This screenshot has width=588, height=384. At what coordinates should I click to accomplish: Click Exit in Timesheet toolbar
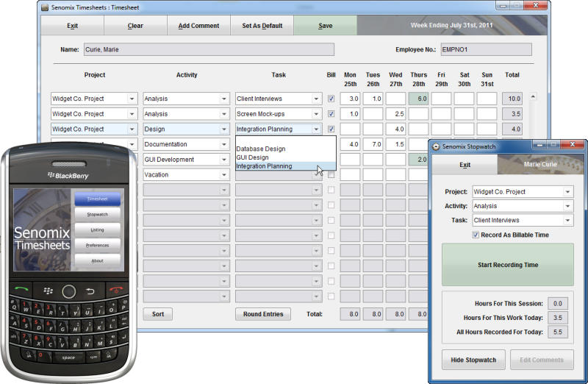(x=72, y=26)
